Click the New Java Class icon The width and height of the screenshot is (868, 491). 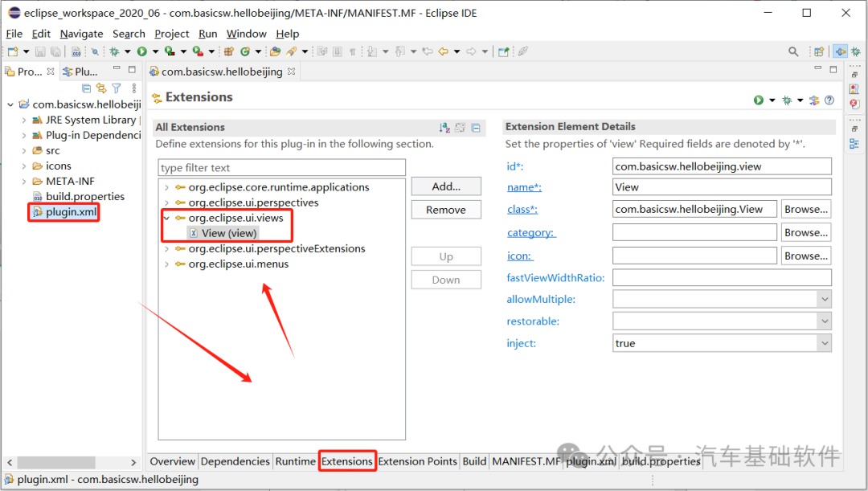click(x=244, y=51)
